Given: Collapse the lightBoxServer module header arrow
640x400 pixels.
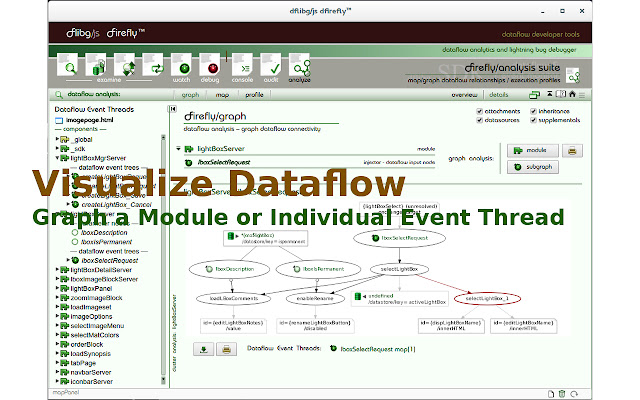Looking at the screenshot, I should click(x=178, y=149).
